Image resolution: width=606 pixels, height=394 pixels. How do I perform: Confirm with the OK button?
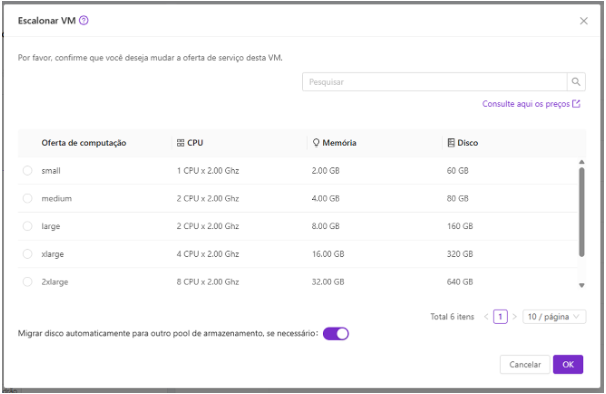[568, 365]
